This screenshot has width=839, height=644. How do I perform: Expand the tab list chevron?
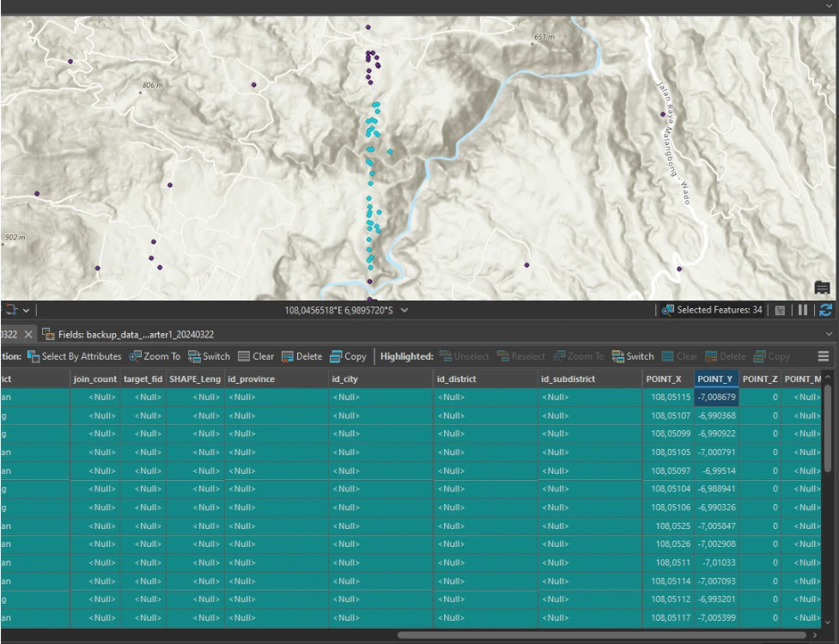click(829, 333)
